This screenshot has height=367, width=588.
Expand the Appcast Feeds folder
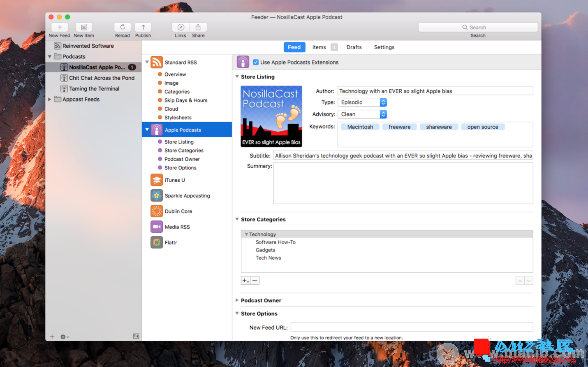coord(50,99)
